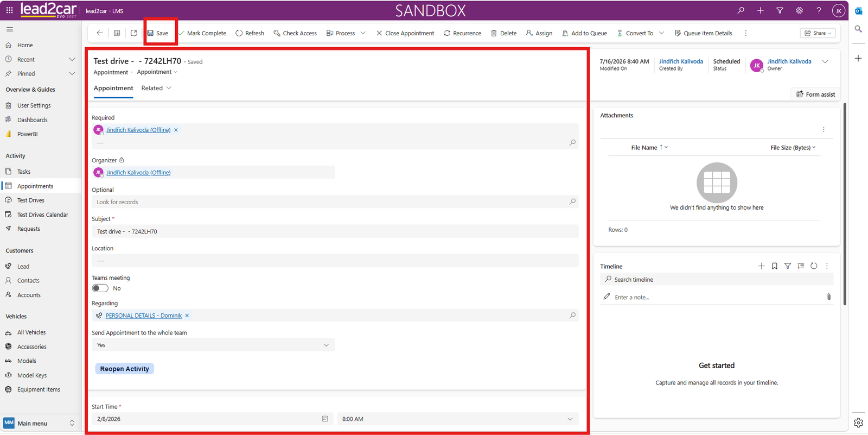
Task: Click into the Subject field
Action: click(335, 231)
